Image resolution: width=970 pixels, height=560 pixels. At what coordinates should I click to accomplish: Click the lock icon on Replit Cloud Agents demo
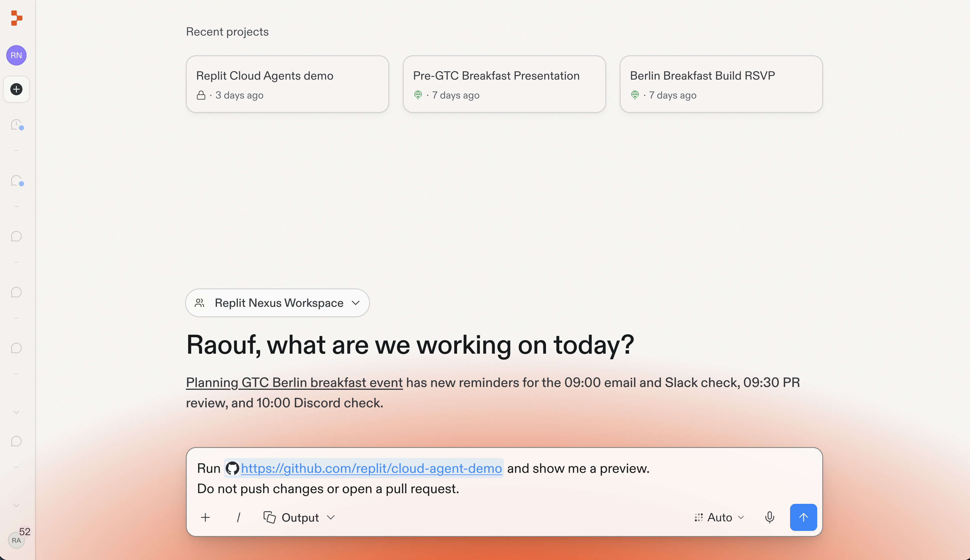tap(201, 95)
